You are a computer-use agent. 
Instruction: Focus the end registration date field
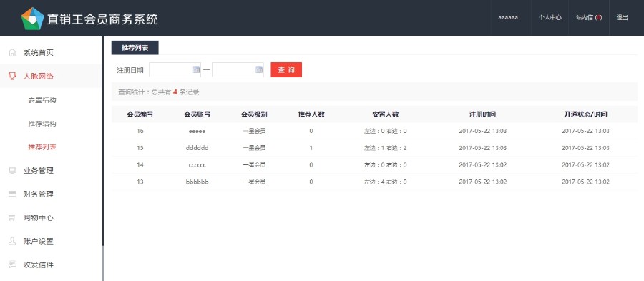238,70
